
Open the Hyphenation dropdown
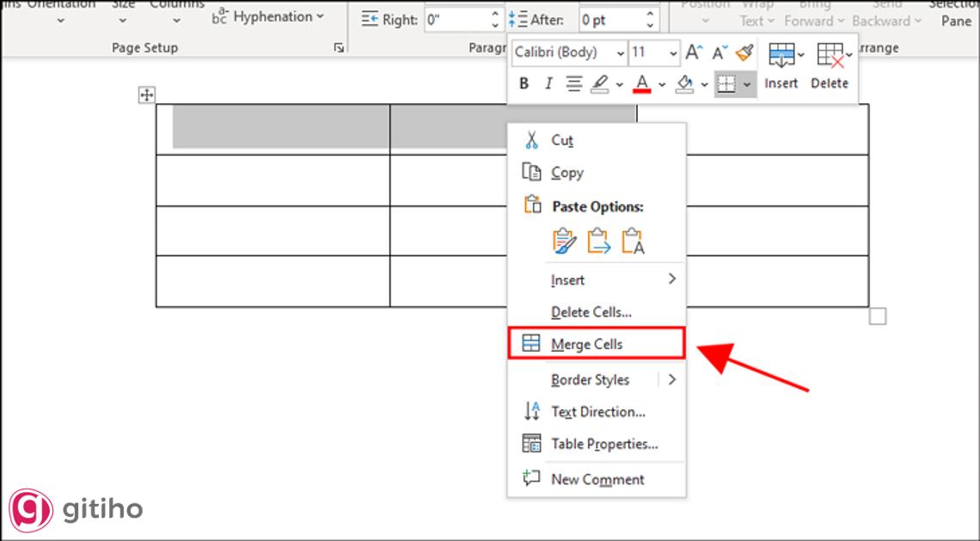[x=269, y=17]
